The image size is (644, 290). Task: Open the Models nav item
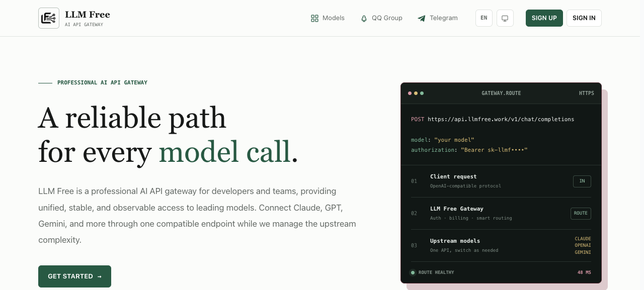click(x=328, y=18)
